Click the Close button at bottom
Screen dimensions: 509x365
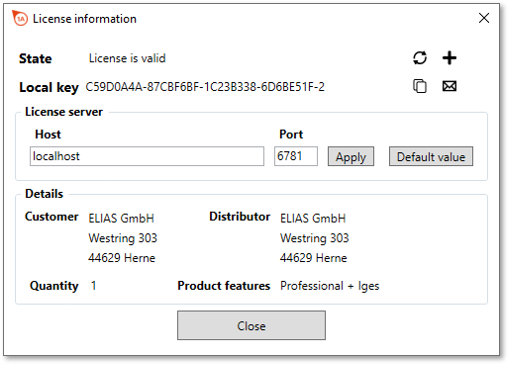[x=251, y=326]
